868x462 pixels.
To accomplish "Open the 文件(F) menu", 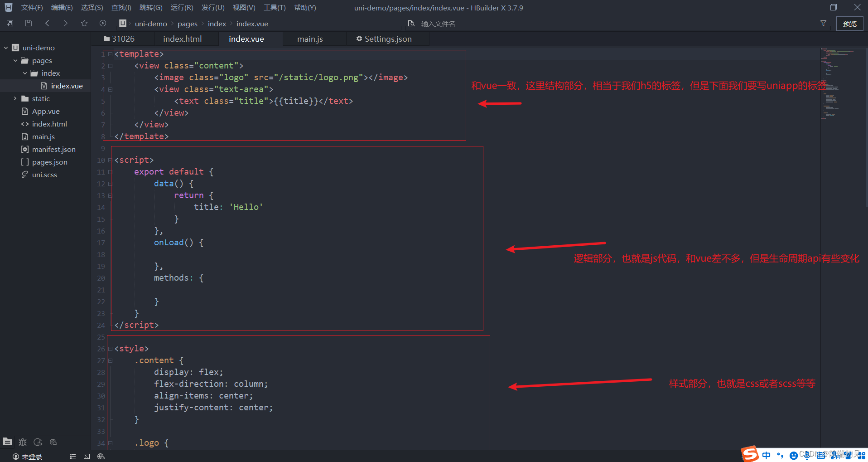I will 32,8.
